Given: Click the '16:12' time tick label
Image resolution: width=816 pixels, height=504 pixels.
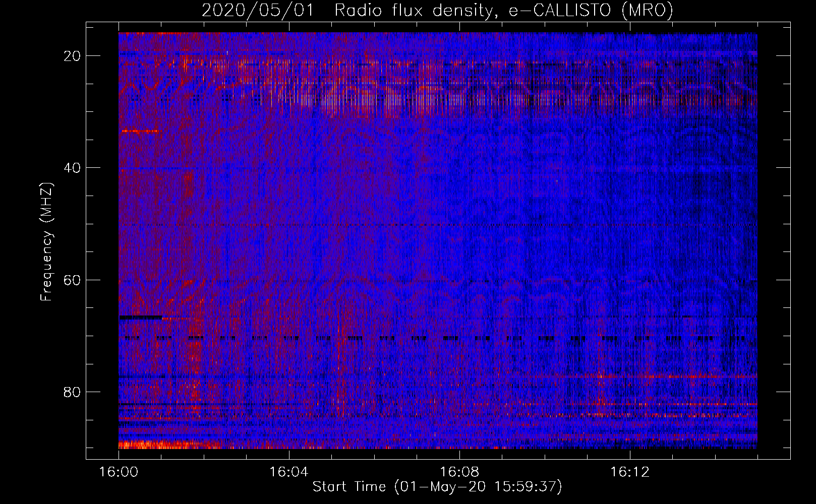Looking at the screenshot, I should (629, 472).
